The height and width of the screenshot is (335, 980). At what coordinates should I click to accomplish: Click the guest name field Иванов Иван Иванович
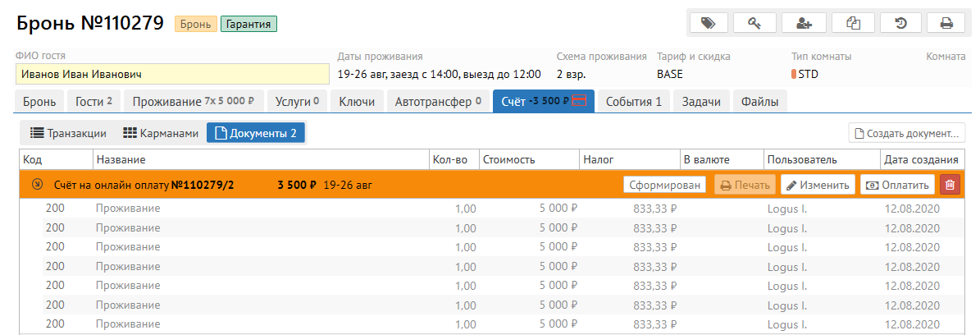tap(172, 74)
